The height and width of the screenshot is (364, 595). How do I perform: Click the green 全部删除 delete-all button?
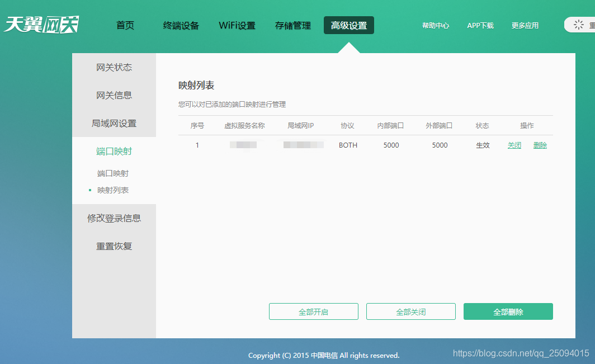tap(508, 311)
